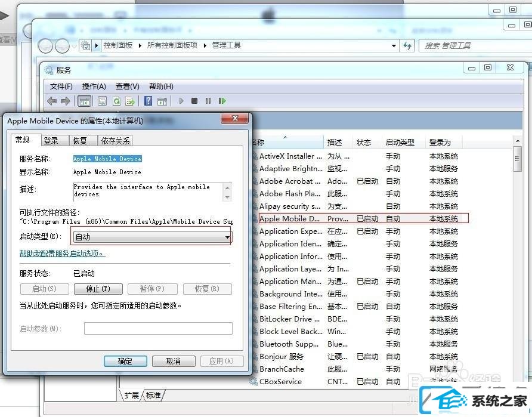Select the Background Inte... service row

tap(356, 294)
